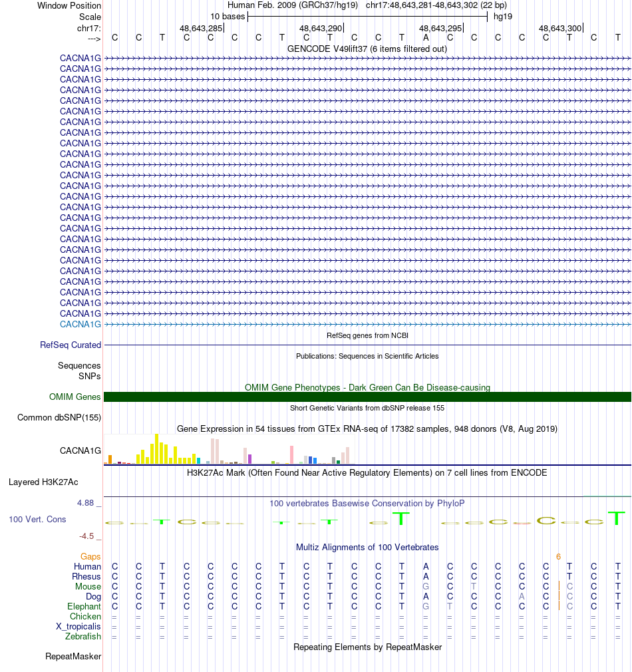
Task: Select the Human alignment row label
Action: [87, 567]
